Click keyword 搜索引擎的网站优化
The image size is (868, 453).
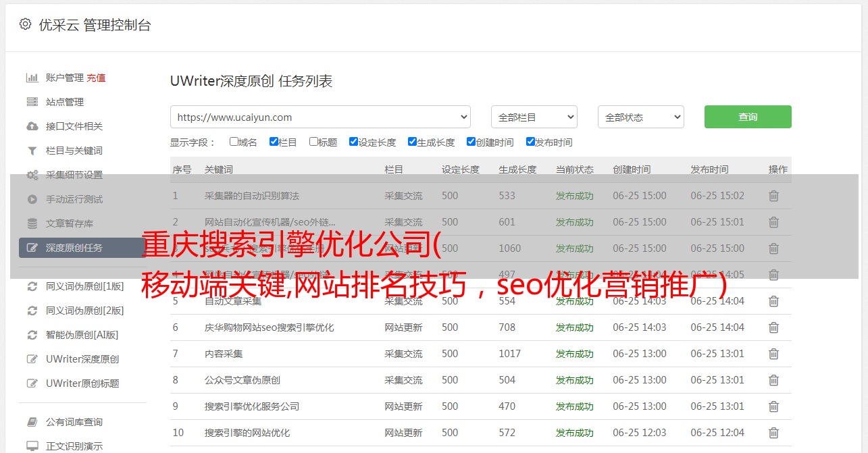[x=247, y=433]
